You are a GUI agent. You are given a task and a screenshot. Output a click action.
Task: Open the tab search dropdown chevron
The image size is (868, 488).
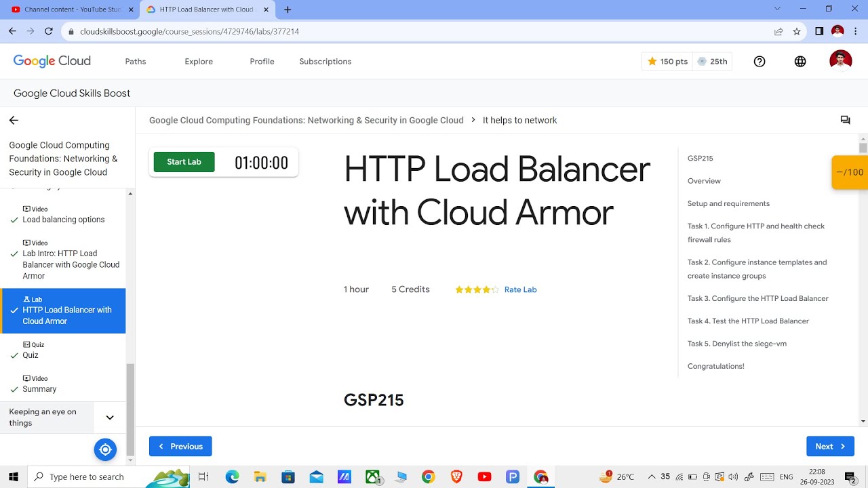point(778,9)
